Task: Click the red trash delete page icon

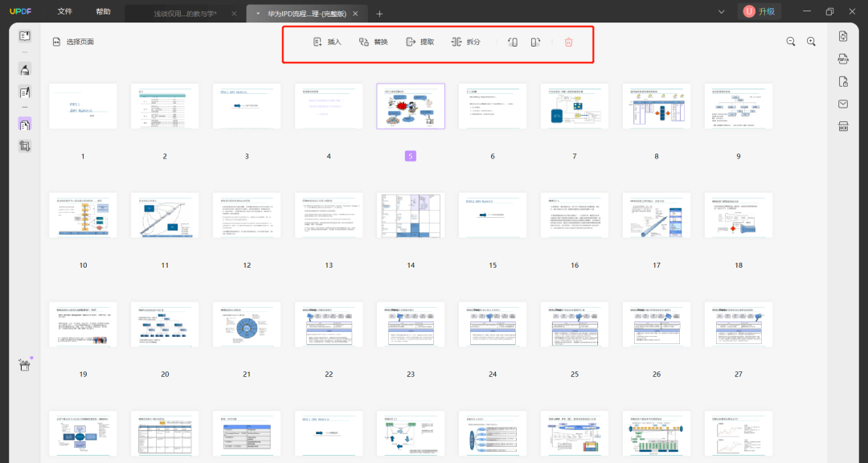Action: point(568,42)
